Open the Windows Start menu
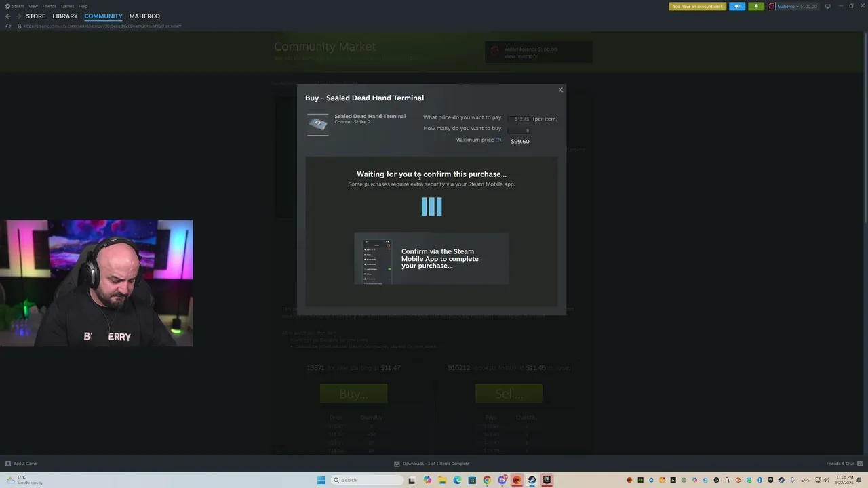868x488 pixels. coord(321,480)
